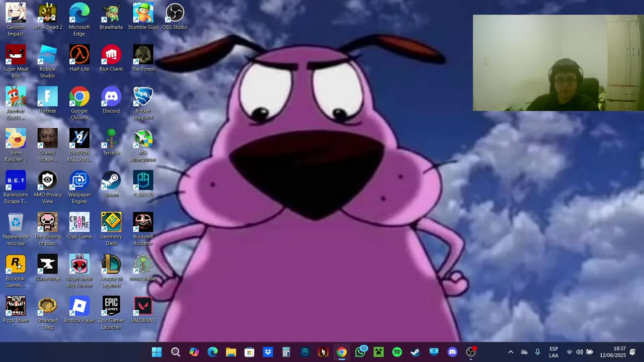
Task: Switch to Google Chrome in the taskbar
Action: pos(342,352)
